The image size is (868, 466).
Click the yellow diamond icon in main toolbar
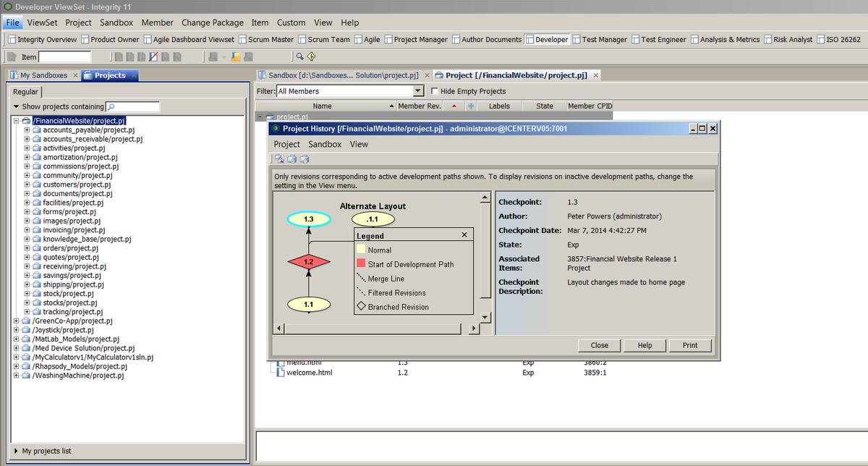point(312,57)
